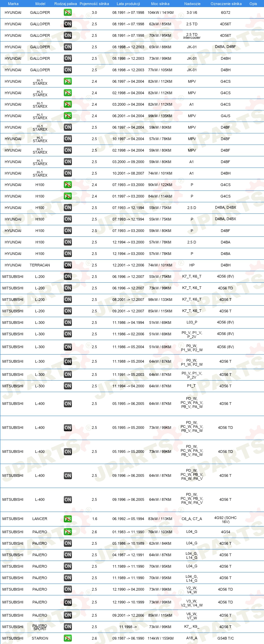264x644 pixels.
Task: Click the body code 'C6_A, C7_A'
Action: point(192,519)
